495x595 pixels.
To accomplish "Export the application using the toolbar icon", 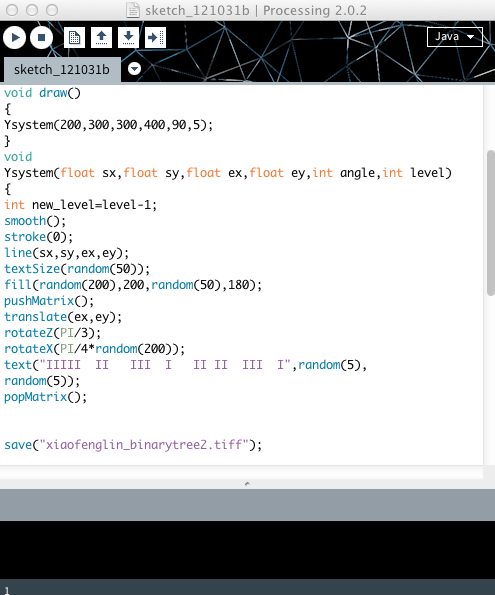I will [x=155, y=38].
